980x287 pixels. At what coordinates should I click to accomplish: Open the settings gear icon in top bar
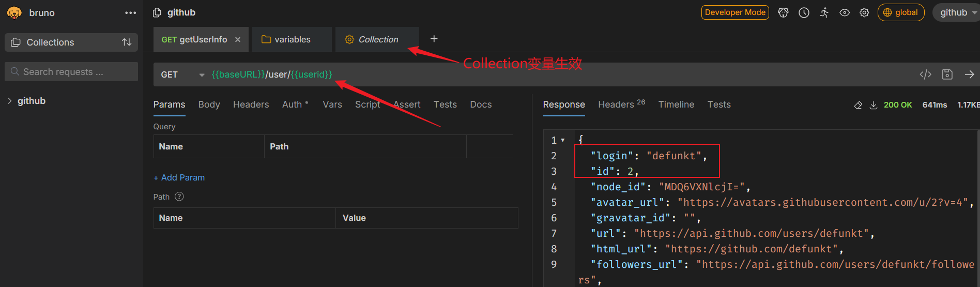(864, 13)
